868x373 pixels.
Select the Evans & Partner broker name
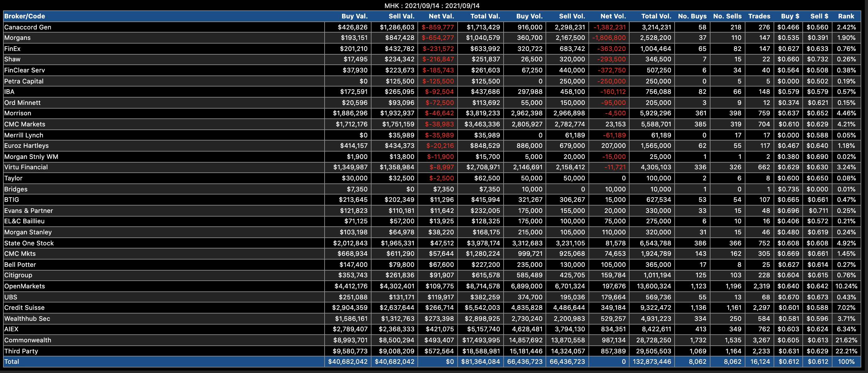tap(28, 210)
